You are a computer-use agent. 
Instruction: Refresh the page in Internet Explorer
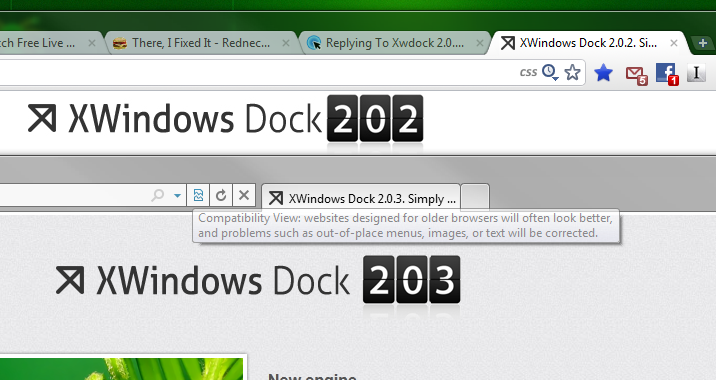pyautogui.click(x=221, y=195)
